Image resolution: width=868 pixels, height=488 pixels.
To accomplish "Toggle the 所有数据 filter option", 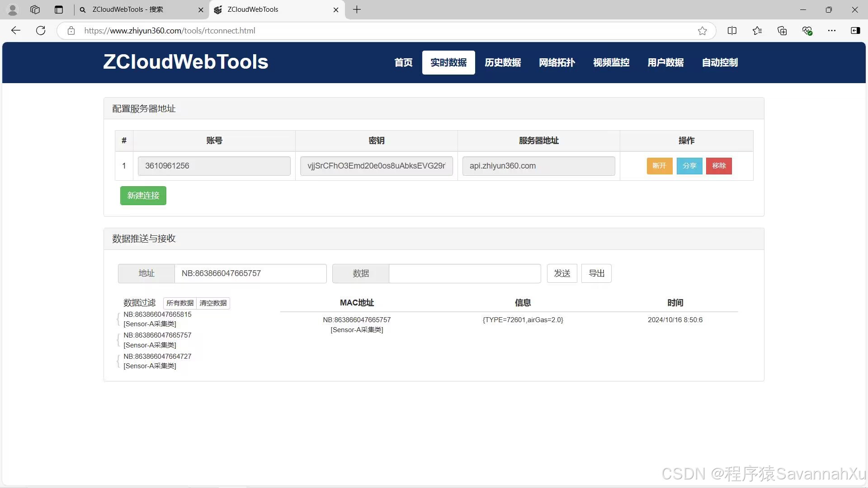I will pos(179,303).
